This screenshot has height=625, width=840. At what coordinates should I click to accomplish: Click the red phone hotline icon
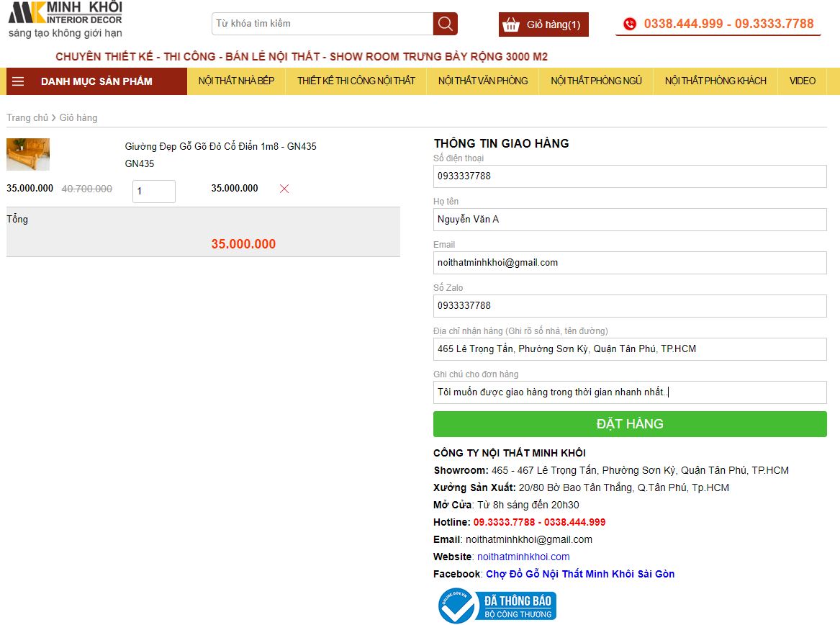point(630,24)
